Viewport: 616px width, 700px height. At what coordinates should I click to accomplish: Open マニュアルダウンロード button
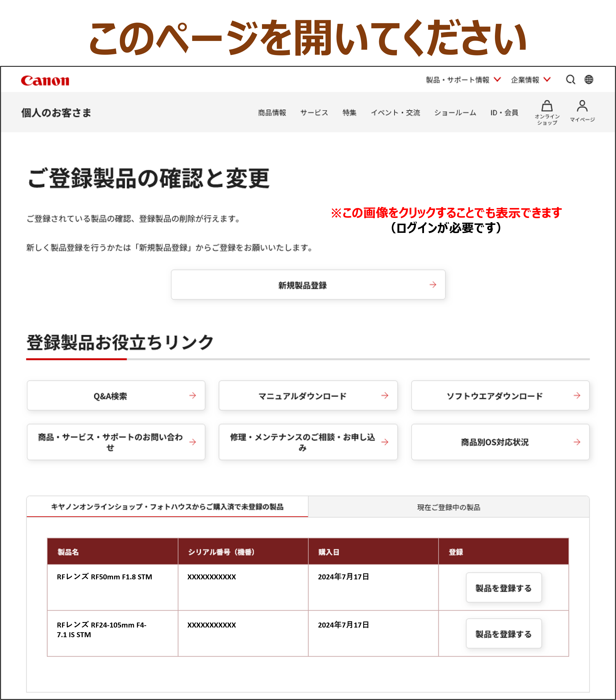tap(308, 395)
